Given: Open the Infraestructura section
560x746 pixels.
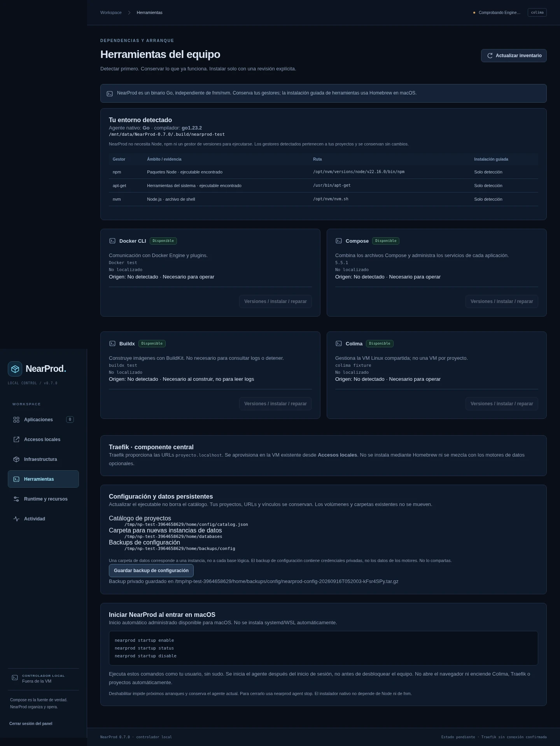Looking at the screenshot, I should 43,459.
